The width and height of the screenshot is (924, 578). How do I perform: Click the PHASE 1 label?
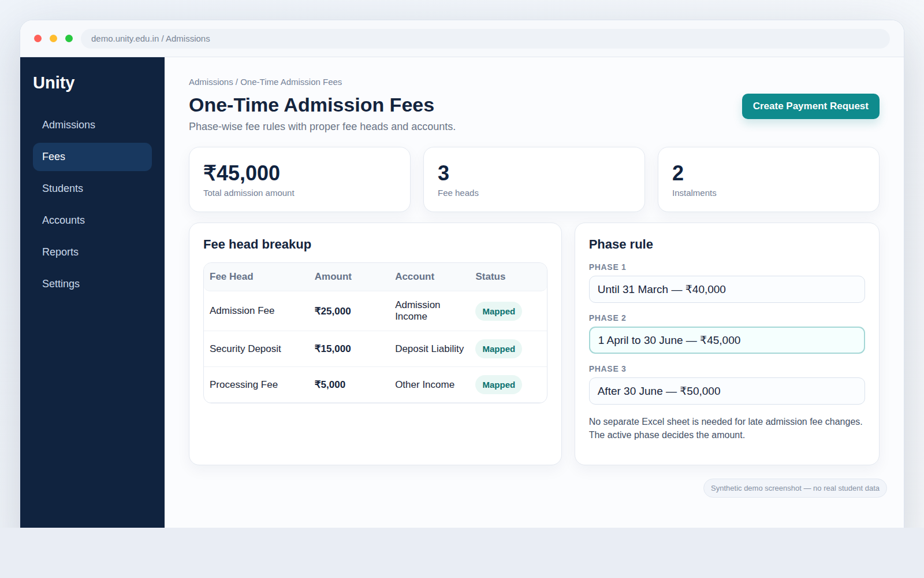pyautogui.click(x=608, y=267)
